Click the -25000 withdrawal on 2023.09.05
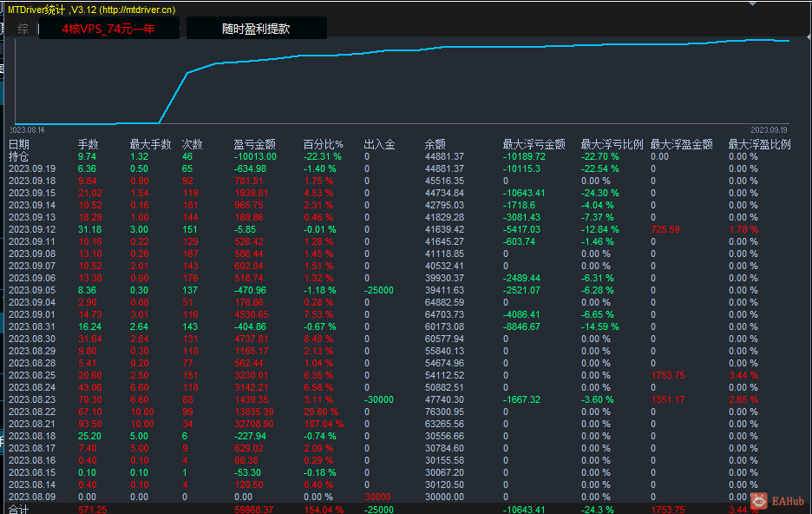812x514 pixels. [378, 290]
